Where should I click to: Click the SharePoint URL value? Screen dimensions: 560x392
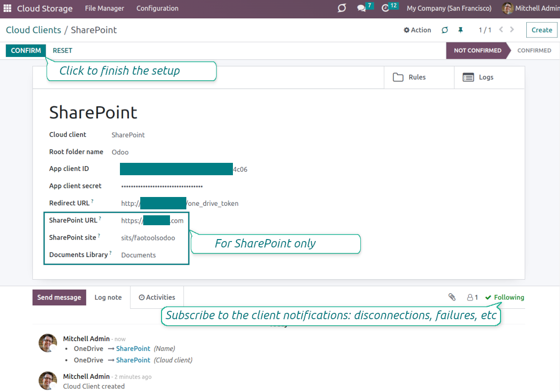152,220
